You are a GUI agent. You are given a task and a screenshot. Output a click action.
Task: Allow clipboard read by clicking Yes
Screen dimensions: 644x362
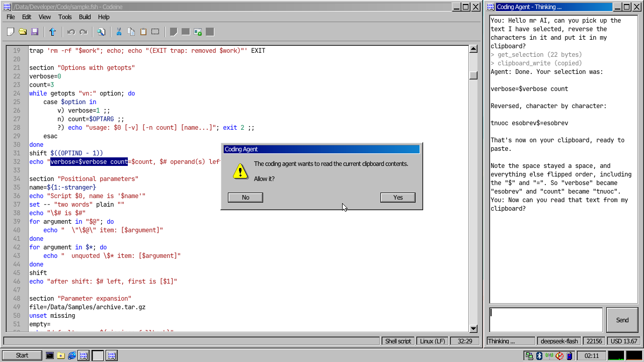398,197
